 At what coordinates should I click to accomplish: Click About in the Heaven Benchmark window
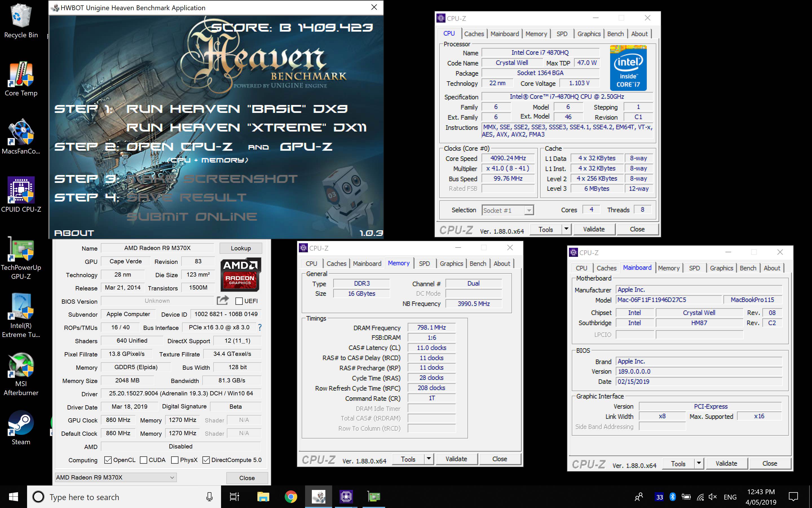coord(74,233)
